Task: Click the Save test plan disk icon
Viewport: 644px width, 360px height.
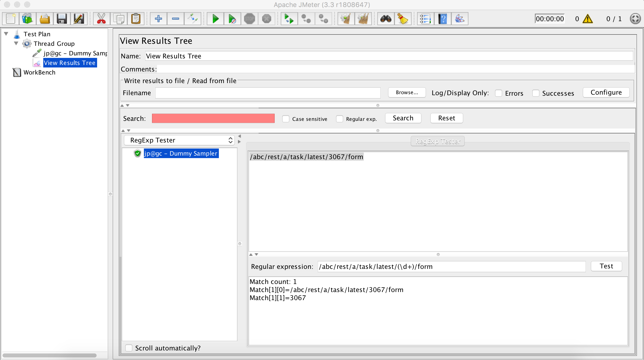Action: coord(62,19)
